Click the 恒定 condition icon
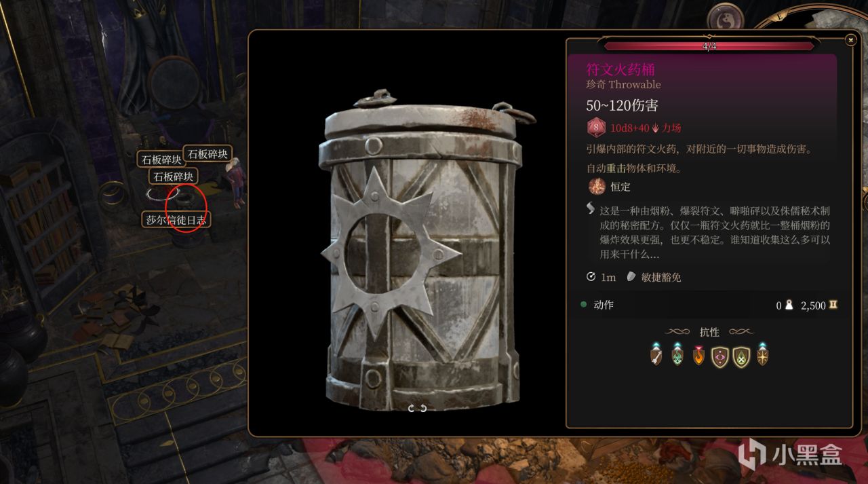Screen dimensions: 868x484 [x=597, y=186]
